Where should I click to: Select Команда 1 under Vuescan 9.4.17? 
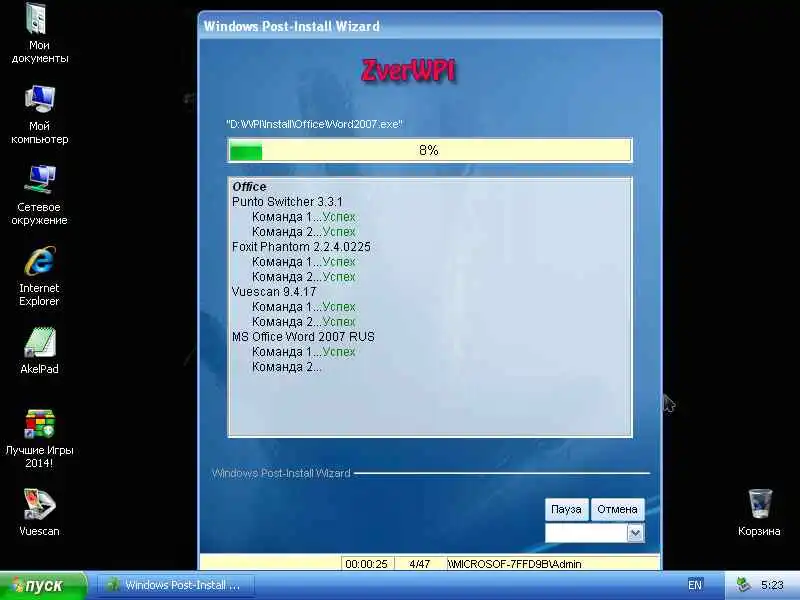click(304, 307)
